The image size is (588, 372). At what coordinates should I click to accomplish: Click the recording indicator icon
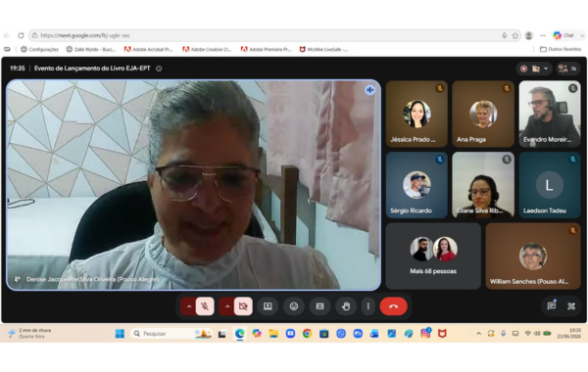(524, 69)
